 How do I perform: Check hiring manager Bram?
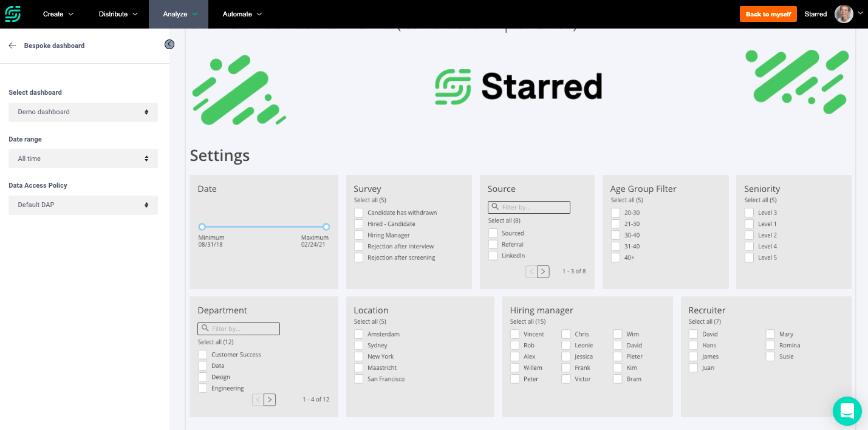coord(618,379)
